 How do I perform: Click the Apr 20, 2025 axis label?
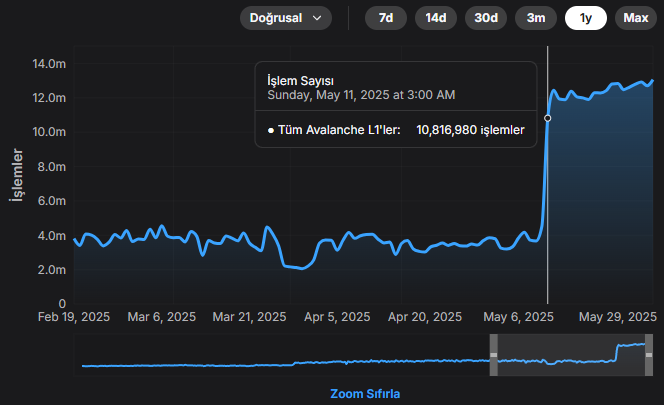coord(425,317)
